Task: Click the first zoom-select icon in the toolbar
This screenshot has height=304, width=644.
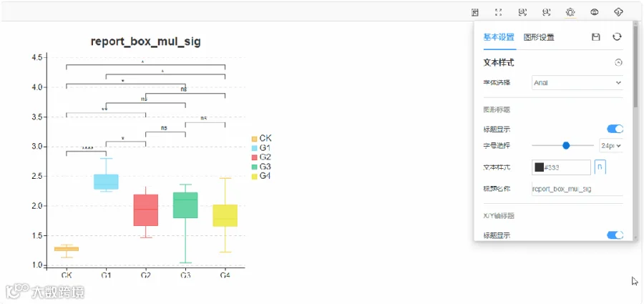Action: click(x=522, y=12)
